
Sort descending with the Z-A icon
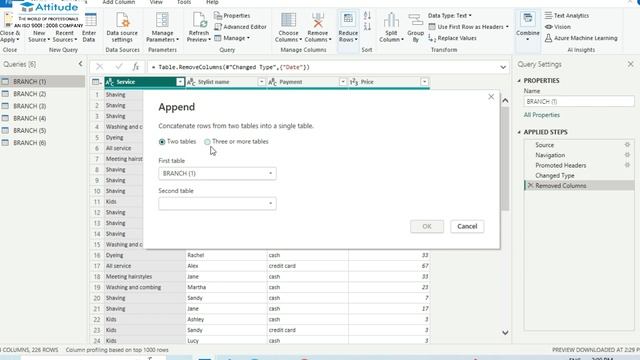367,27
